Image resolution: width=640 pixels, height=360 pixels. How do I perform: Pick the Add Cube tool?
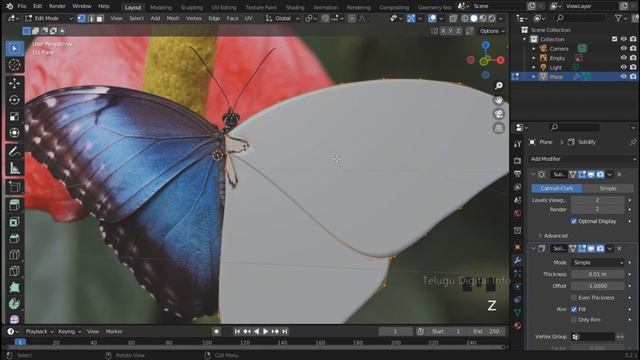15,187
